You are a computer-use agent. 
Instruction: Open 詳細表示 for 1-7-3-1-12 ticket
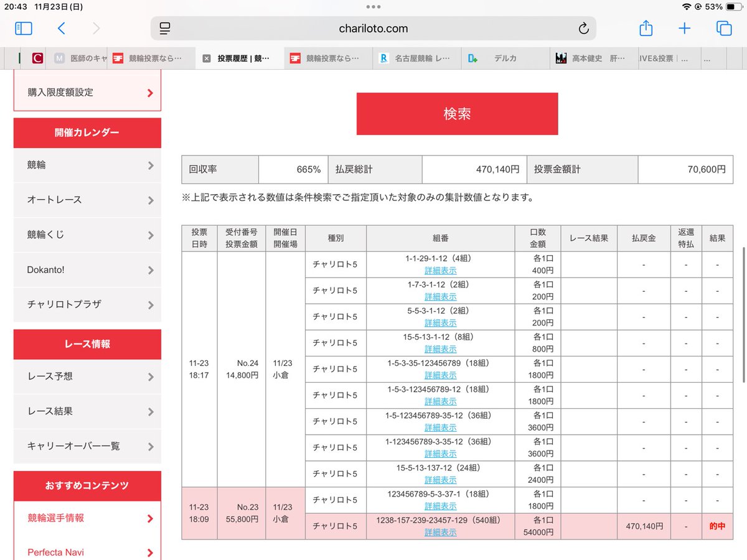click(x=441, y=297)
